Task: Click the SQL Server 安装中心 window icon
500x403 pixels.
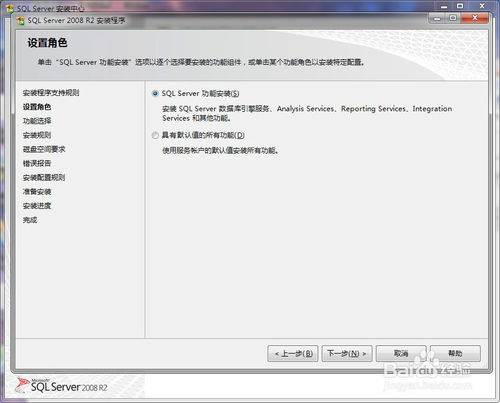Action: click(x=10, y=8)
